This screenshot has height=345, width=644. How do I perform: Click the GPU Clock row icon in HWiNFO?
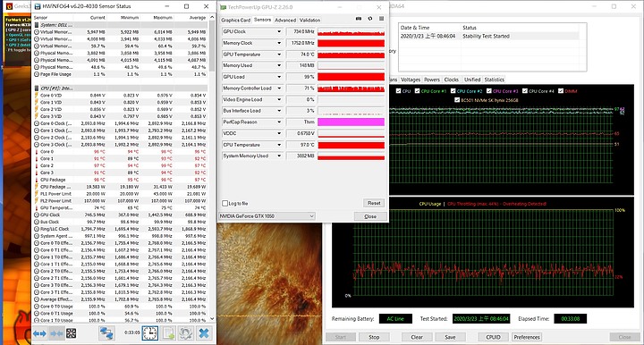click(37, 215)
